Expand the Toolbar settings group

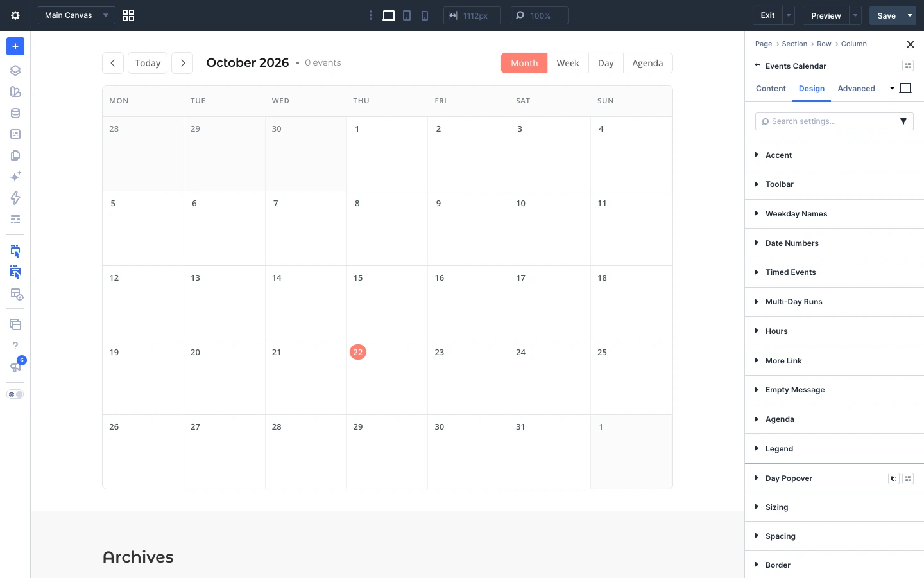point(834,184)
